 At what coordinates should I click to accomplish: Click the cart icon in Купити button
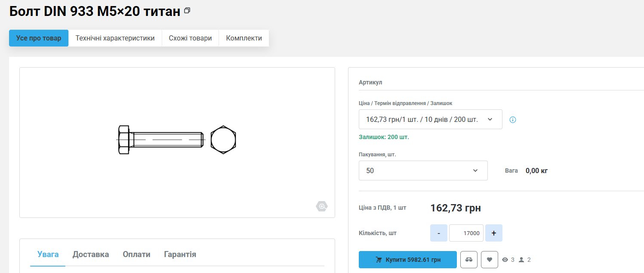click(379, 260)
